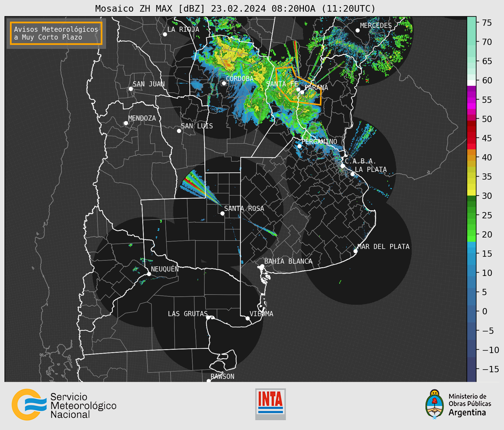Click the 40 dBZ orange band on the color scale

471,158
